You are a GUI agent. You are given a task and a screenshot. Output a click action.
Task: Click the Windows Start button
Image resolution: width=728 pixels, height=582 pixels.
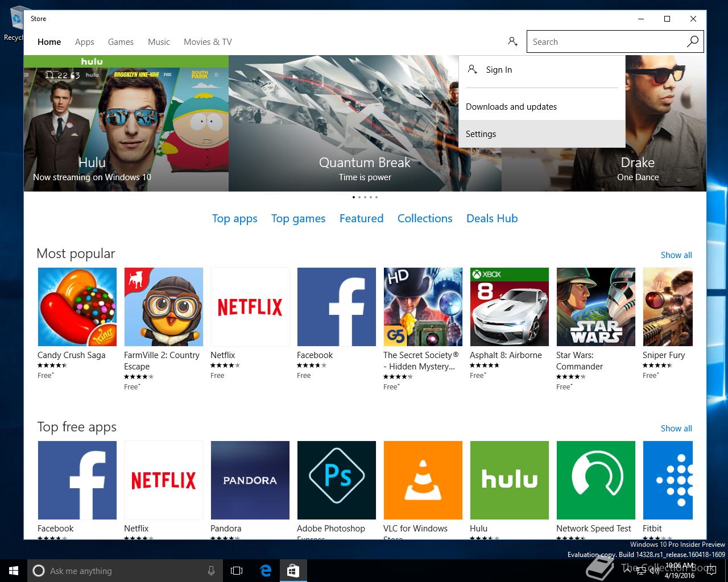pos(14,571)
